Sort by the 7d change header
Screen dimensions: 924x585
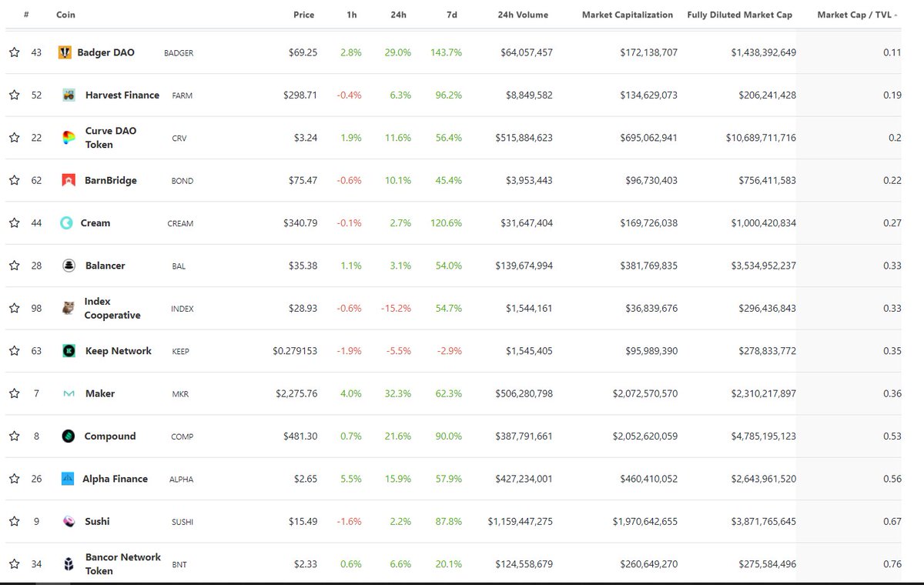[451, 15]
